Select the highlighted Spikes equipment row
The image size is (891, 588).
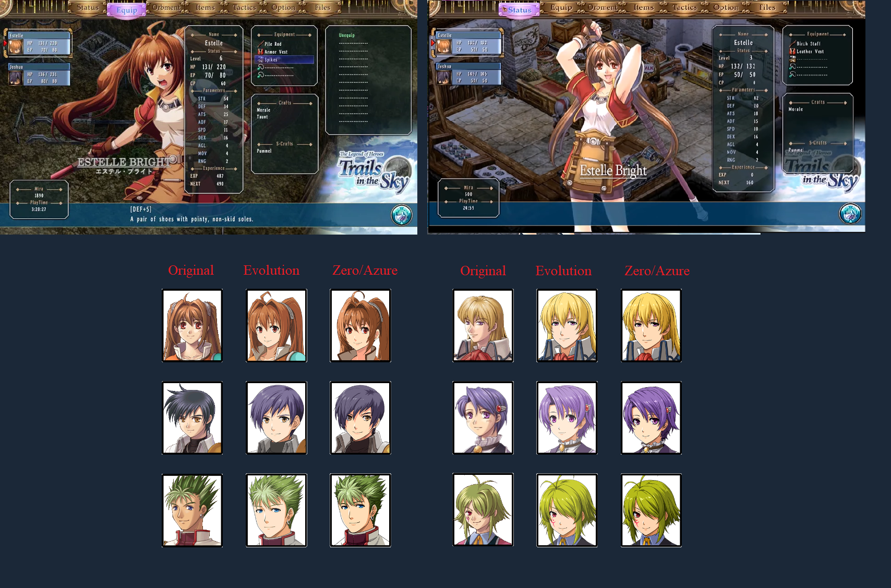(284, 59)
